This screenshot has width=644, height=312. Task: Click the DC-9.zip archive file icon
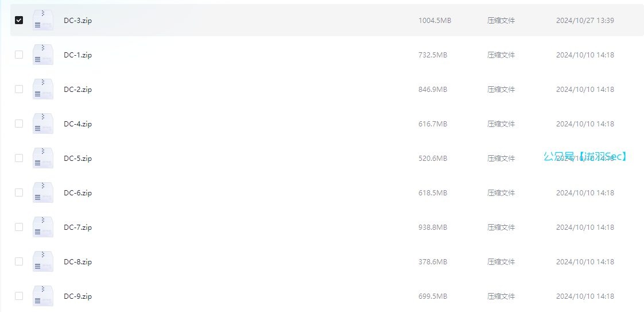click(43, 296)
